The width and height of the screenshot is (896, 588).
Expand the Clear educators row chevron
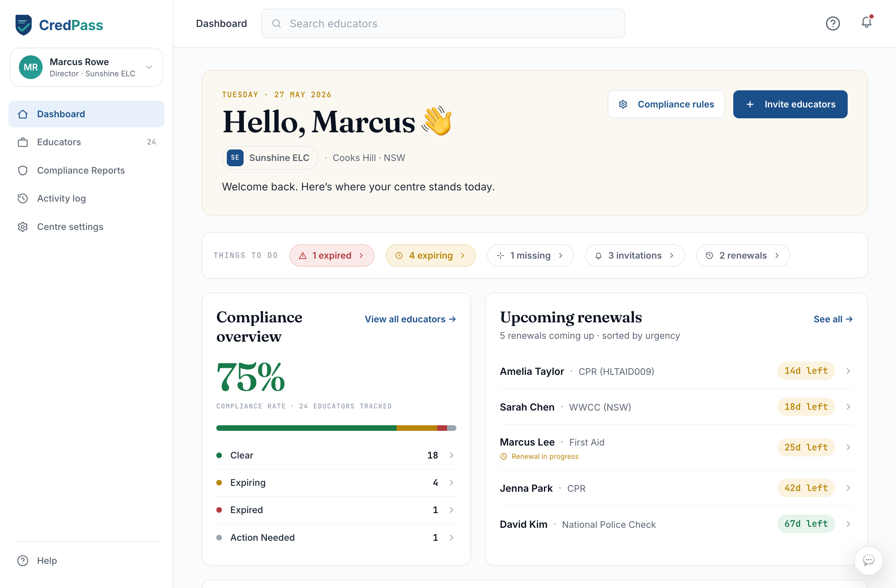click(451, 455)
